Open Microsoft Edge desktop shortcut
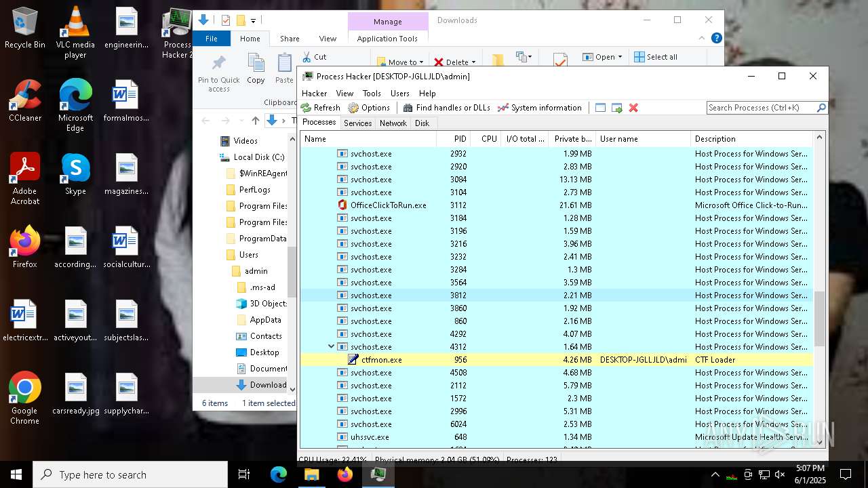The width and height of the screenshot is (868, 488). coord(75,106)
